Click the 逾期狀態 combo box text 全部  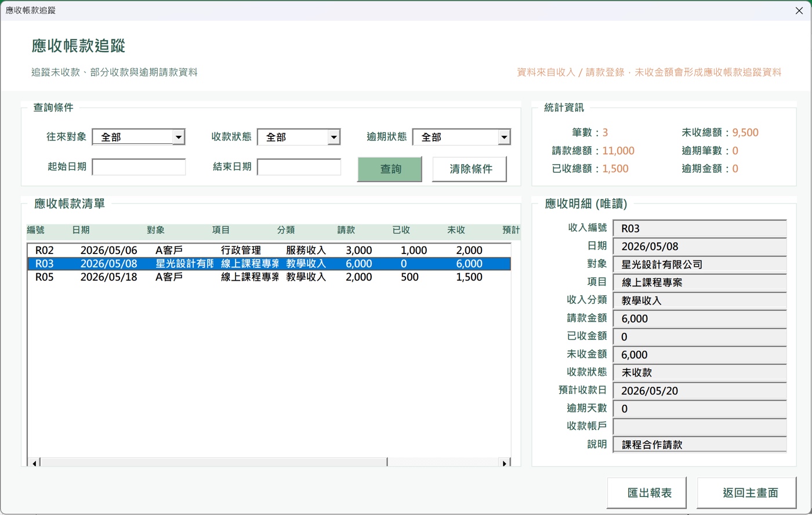click(x=431, y=137)
